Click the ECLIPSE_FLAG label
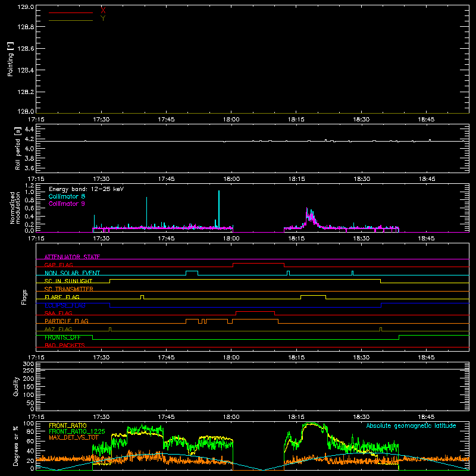 click(x=65, y=305)
